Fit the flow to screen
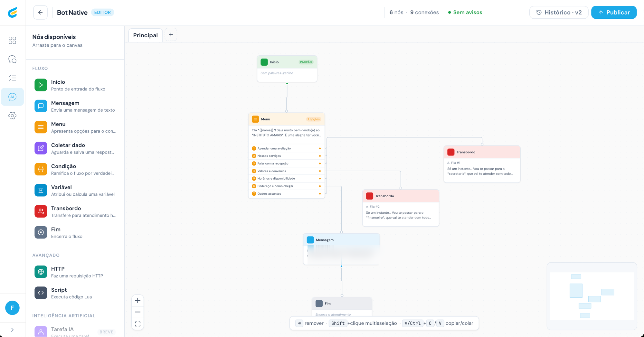The image size is (644, 337). point(138,324)
